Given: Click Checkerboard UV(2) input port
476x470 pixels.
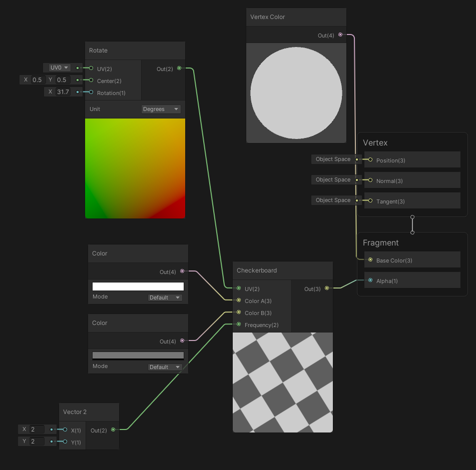Looking at the screenshot, I should [x=239, y=288].
